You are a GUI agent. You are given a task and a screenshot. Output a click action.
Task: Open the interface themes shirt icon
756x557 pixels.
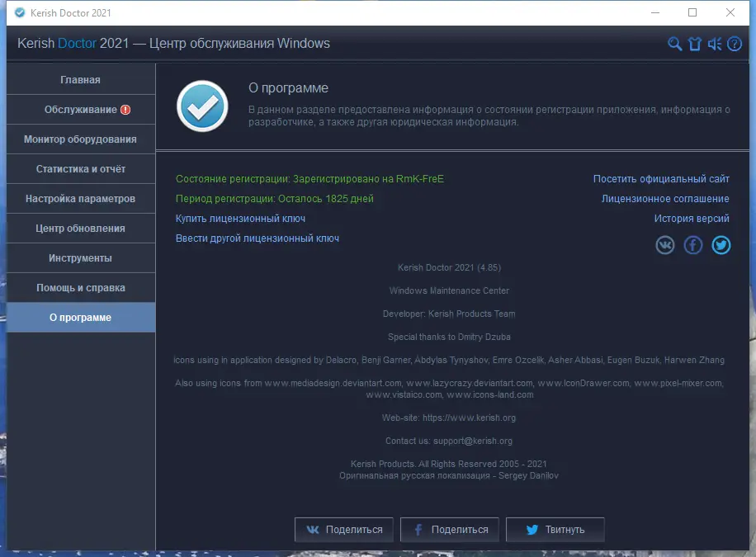[694, 44]
